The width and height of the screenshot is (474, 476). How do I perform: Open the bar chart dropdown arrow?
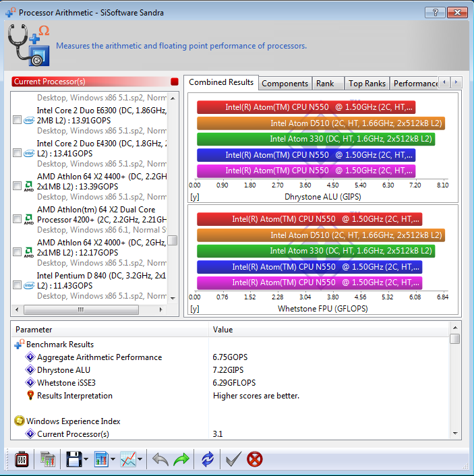click(x=113, y=460)
